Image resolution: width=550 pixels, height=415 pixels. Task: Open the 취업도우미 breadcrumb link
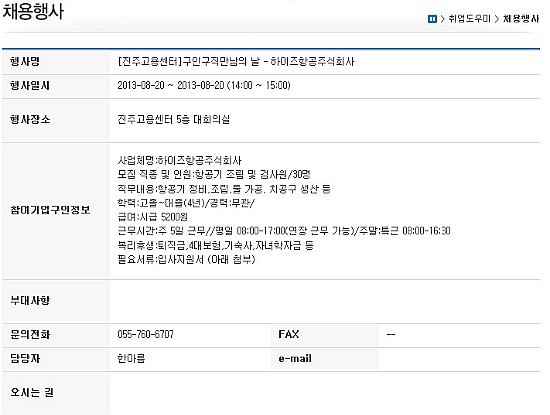[469, 19]
